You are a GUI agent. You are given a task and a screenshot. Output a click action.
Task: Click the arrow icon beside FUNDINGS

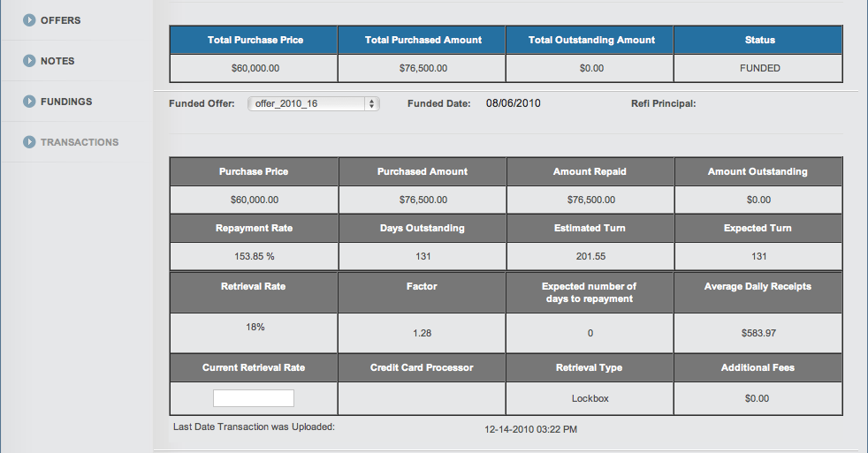pos(29,102)
